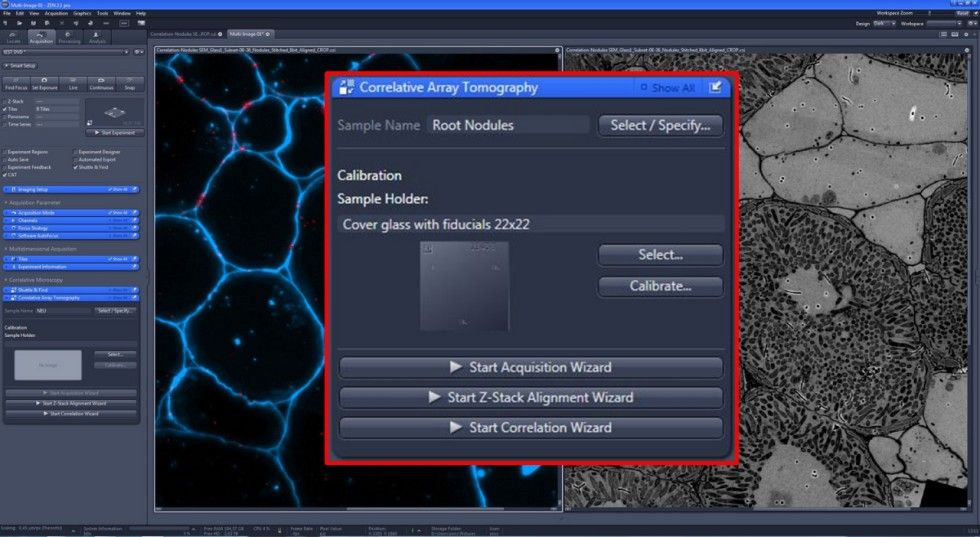The width and height of the screenshot is (980, 537).
Task: Click Select / Specify... in the enlarged panel
Action: (x=661, y=125)
